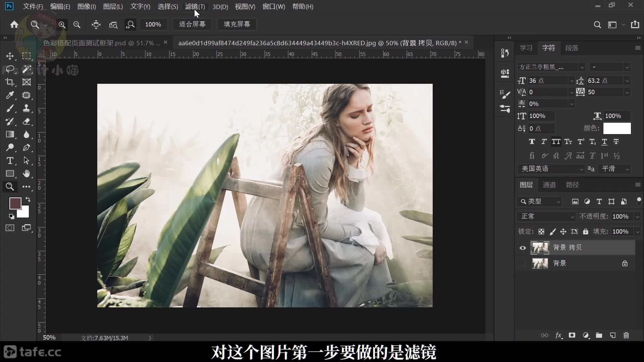The image size is (644, 362).
Task: Toggle faux italic text style
Action: (544, 142)
